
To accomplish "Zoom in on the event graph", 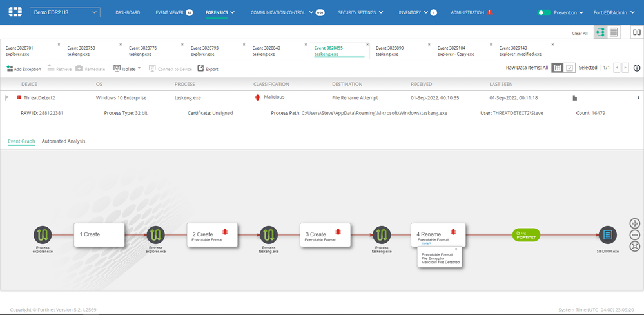I will pos(634,224).
